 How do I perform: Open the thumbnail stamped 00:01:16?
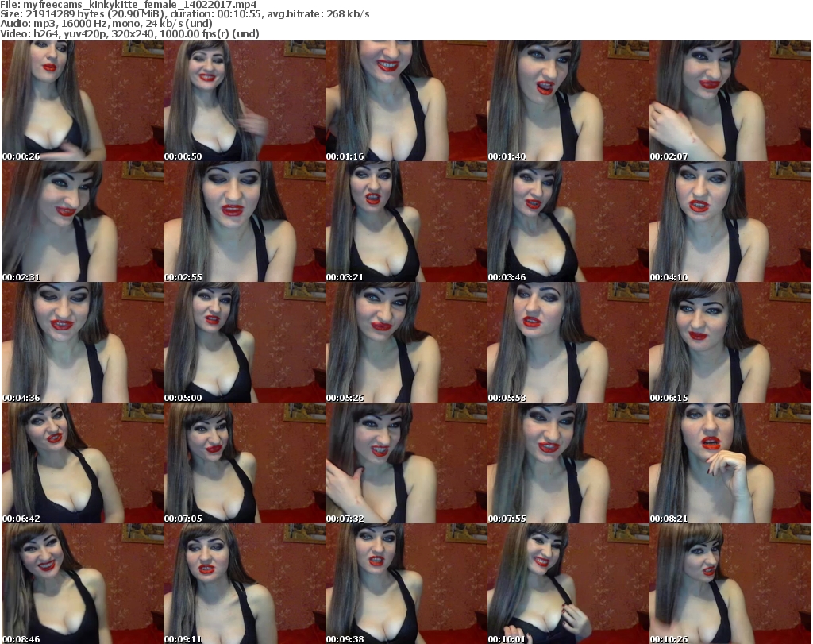[x=406, y=101]
